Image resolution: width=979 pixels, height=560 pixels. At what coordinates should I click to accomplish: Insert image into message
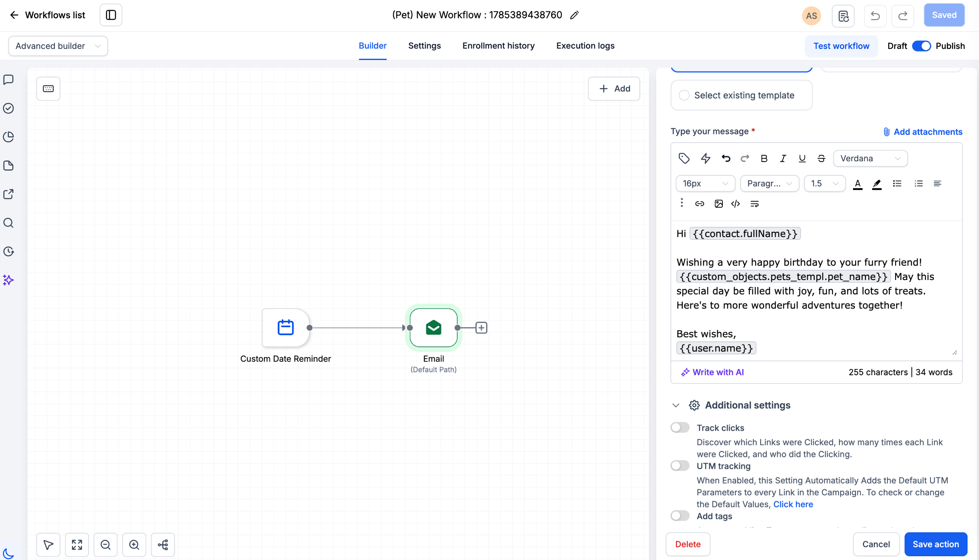pyautogui.click(x=719, y=204)
